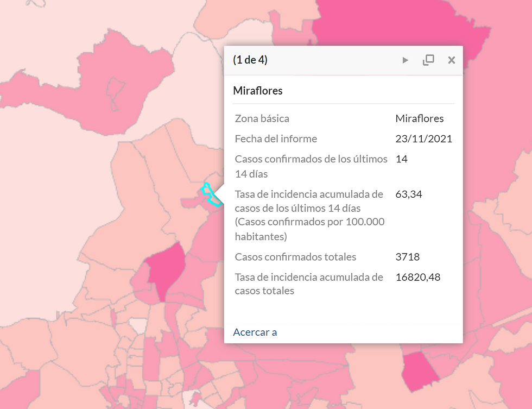Click the total incidence rate value 16820,48

pos(417,277)
